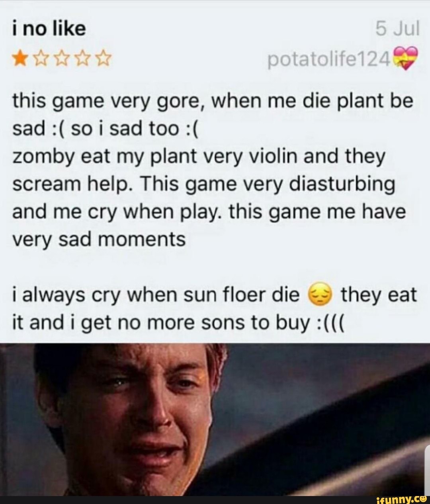Click the '5 Jul' review date
Viewport: 430px width, 504px height.
pyautogui.click(x=398, y=29)
